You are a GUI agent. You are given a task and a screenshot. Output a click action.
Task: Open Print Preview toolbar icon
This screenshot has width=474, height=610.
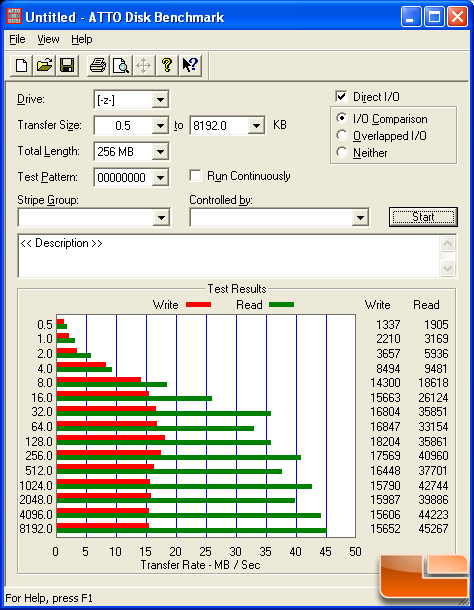coord(121,65)
